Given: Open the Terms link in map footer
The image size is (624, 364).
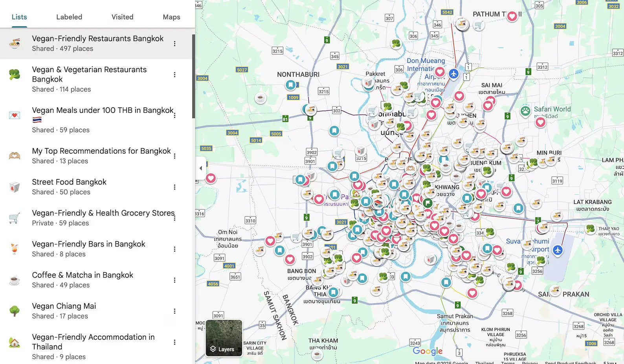Looking at the screenshot, I should (x=508, y=362).
